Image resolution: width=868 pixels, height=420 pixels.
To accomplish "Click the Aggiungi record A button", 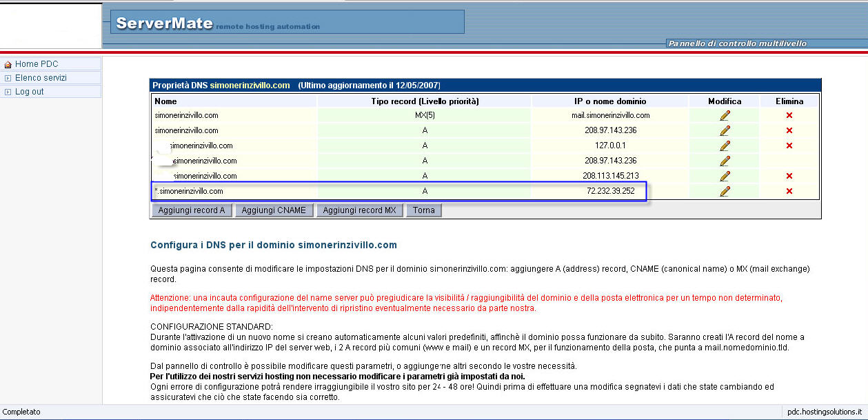I will tap(192, 210).
